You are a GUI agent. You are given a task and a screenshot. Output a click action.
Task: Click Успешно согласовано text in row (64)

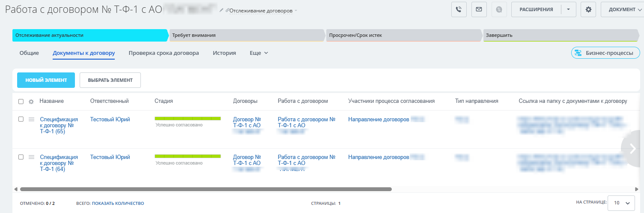pos(179,163)
